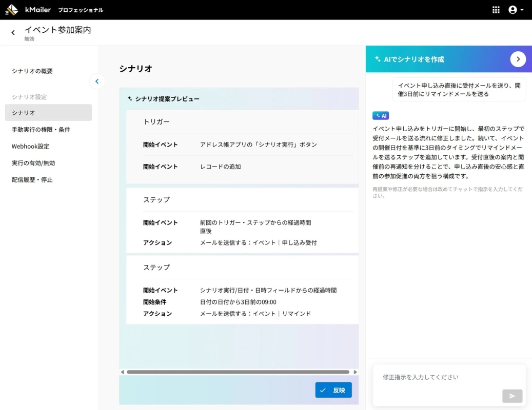Click the user prompt bubble about リマインドメール
Image resolution: width=532 pixels, height=410 pixels.
[x=459, y=90]
